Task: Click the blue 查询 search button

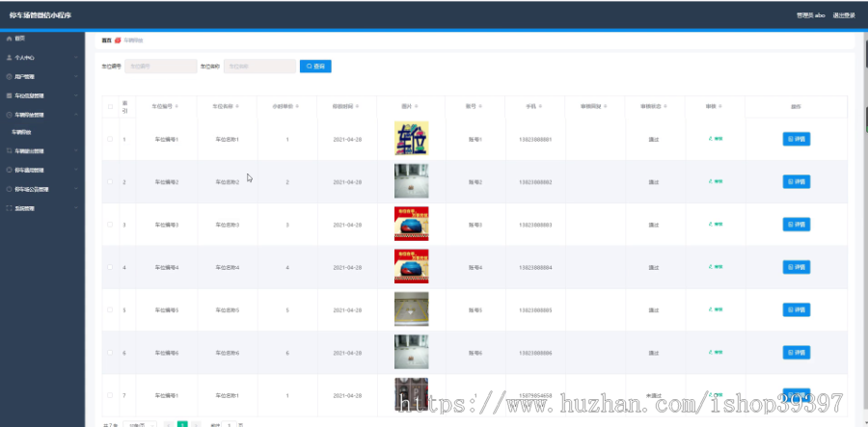Action: (x=315, y=67)
